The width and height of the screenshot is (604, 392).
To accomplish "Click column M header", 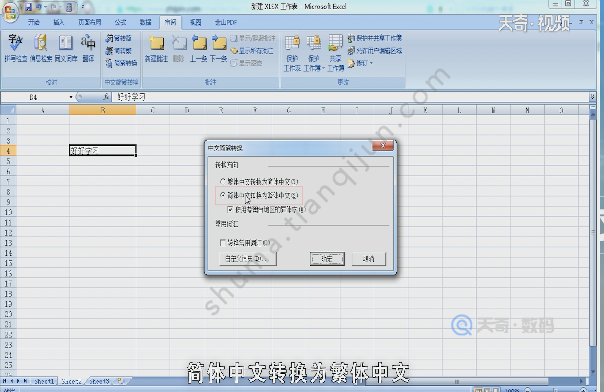I will (493, 110).
